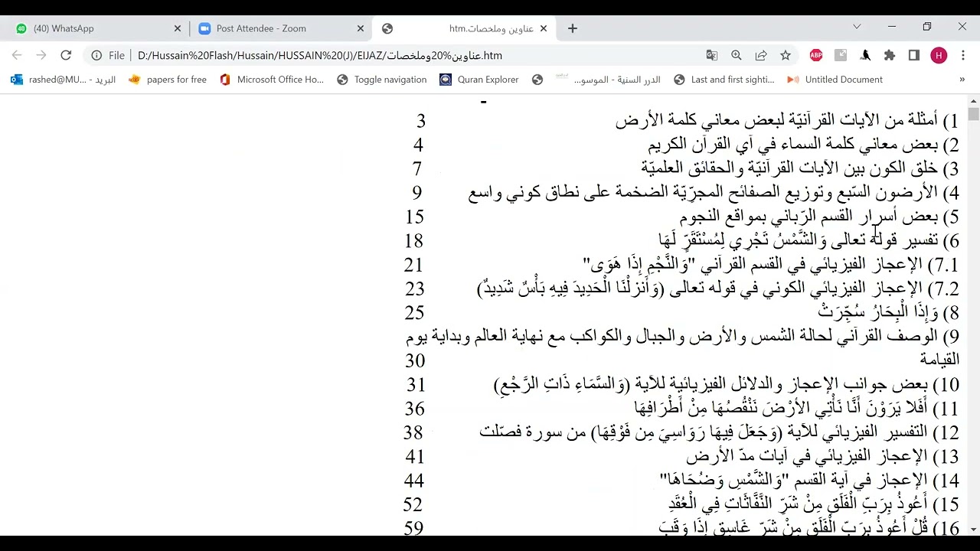980x551 pixels.
Task: Click entry 7.1 والنجم إذا هوى
Action: coord(770,265)
